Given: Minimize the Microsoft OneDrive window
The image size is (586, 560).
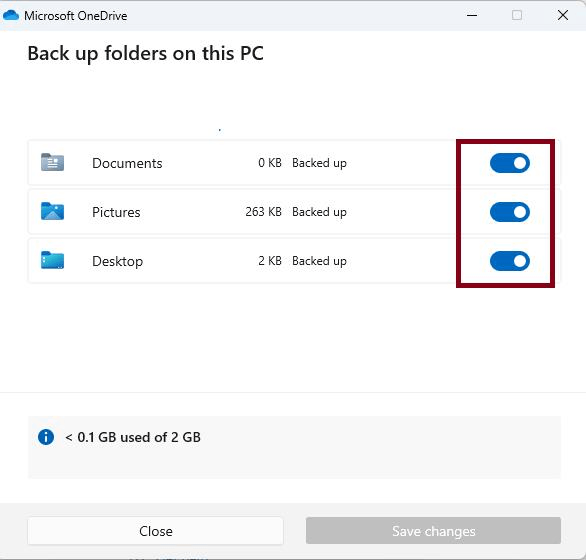Looking at the screenshot, I should point(472,15).
